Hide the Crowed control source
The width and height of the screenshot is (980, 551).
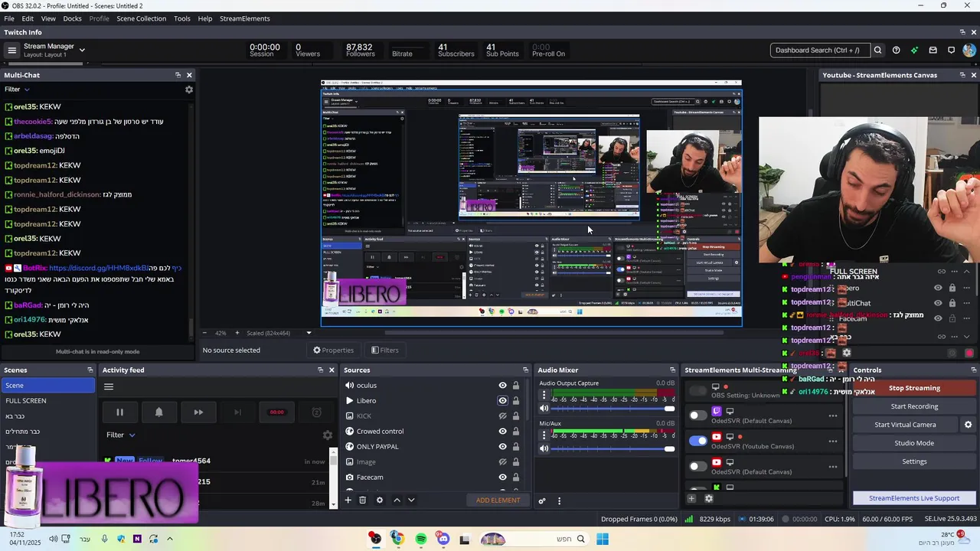(502, 432)
